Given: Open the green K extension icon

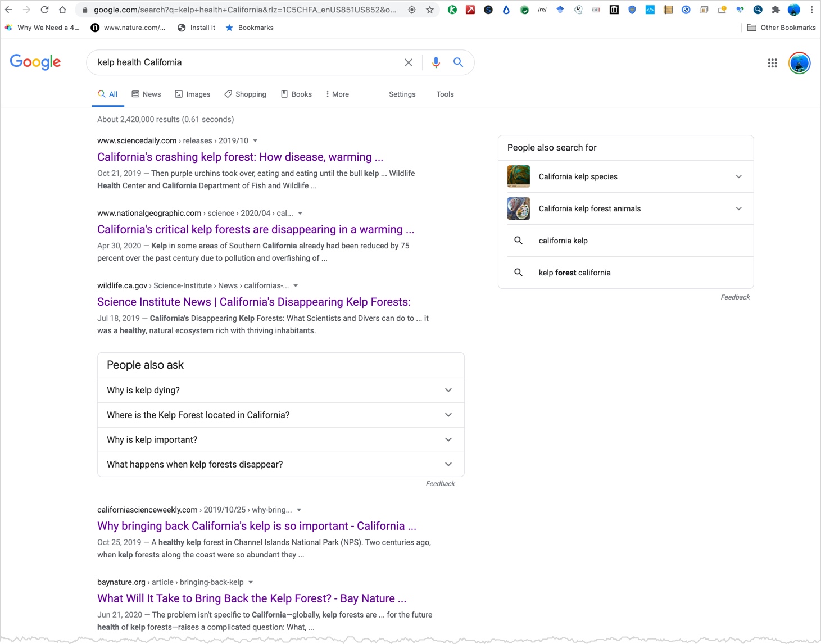Looking at the screenshot, I should coord(452,10).
